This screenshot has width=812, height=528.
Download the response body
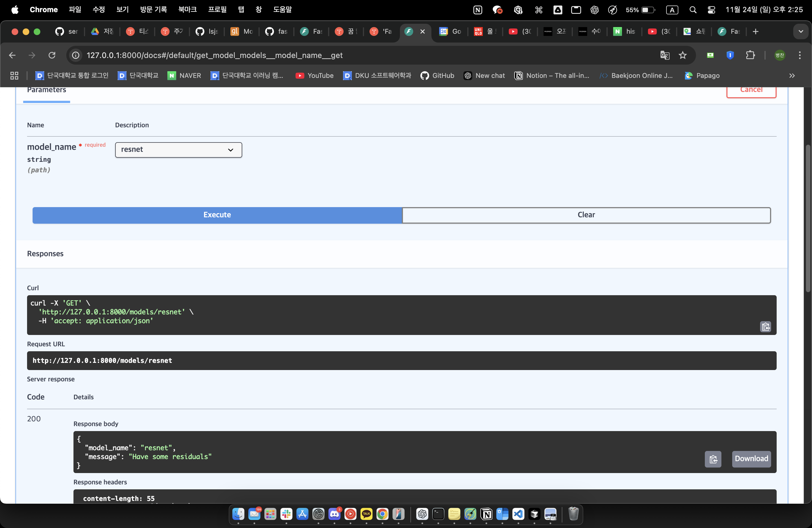(751, 458)
